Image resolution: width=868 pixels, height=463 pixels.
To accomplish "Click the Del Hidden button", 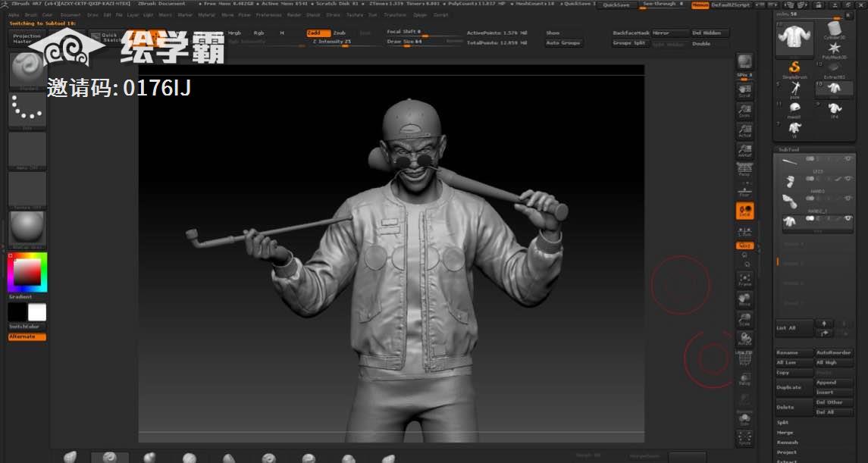I will point(710,33).
